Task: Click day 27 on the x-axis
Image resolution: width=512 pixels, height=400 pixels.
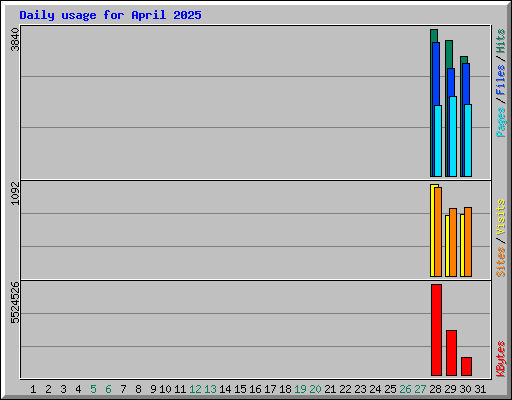Action: [x=420, y=389]
